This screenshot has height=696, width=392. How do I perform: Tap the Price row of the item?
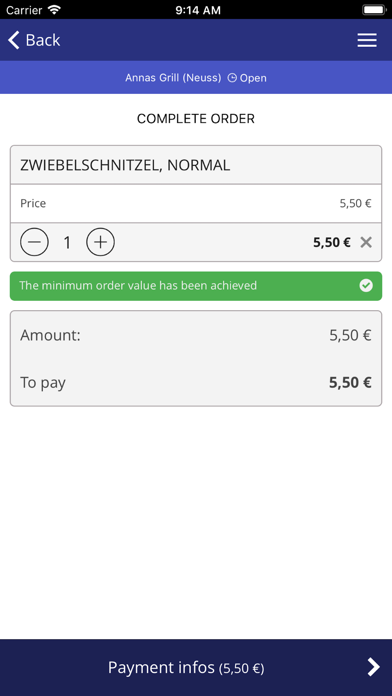pyautogui.click(x=196, y=203)
